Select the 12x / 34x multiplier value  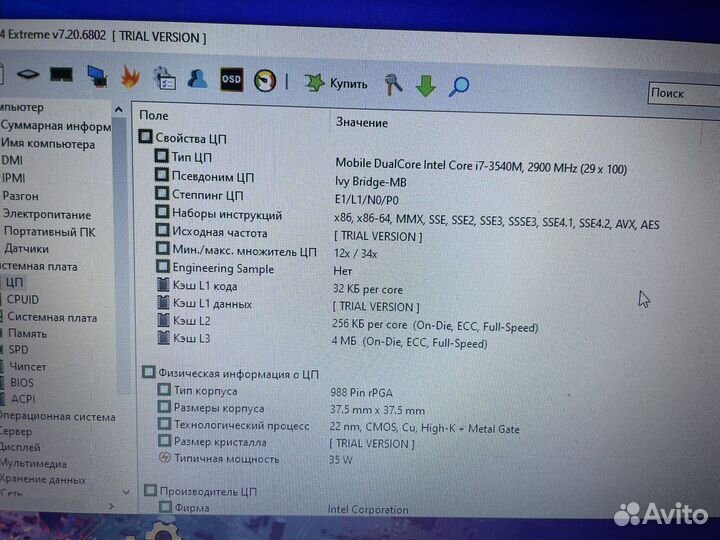click(x=355, y=253)
